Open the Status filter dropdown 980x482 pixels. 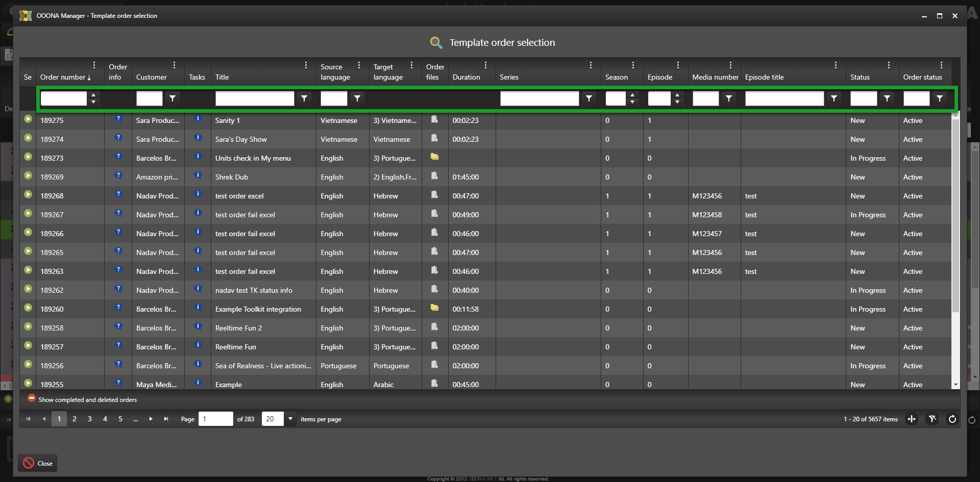[x=887, y=98]
